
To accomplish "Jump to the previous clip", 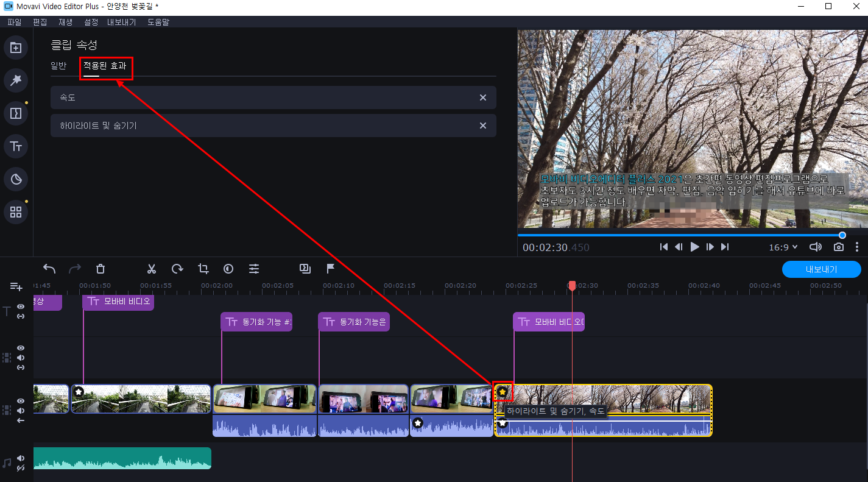I will click(664, 247).
